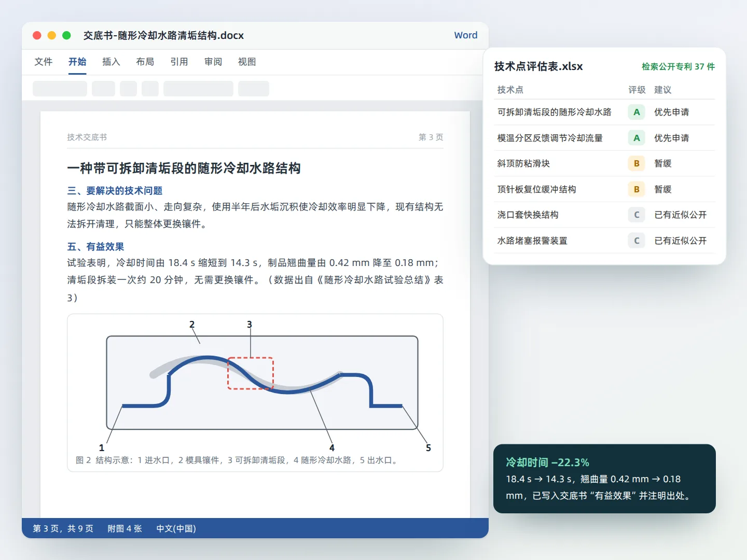The image size is (747, 560).
Task: Click the Word app label
Action: pos(466,35)
